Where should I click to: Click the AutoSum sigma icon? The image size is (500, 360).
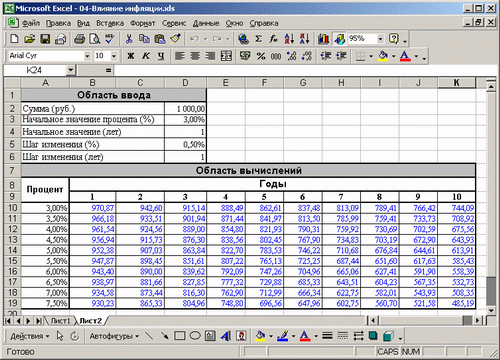[x=258, y=39]
